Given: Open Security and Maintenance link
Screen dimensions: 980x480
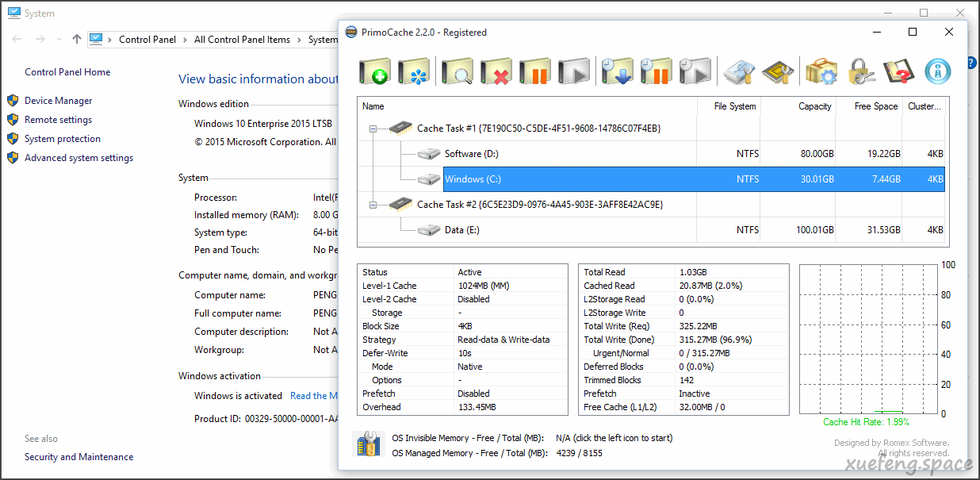Looking at the screenshot, I should 78,457.
